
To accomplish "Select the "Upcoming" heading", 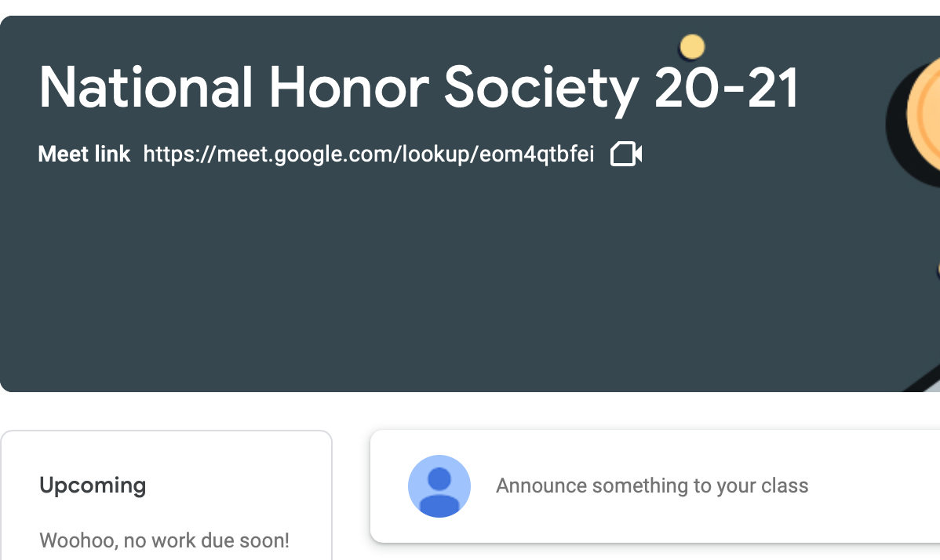I will [x=93, y=485].
